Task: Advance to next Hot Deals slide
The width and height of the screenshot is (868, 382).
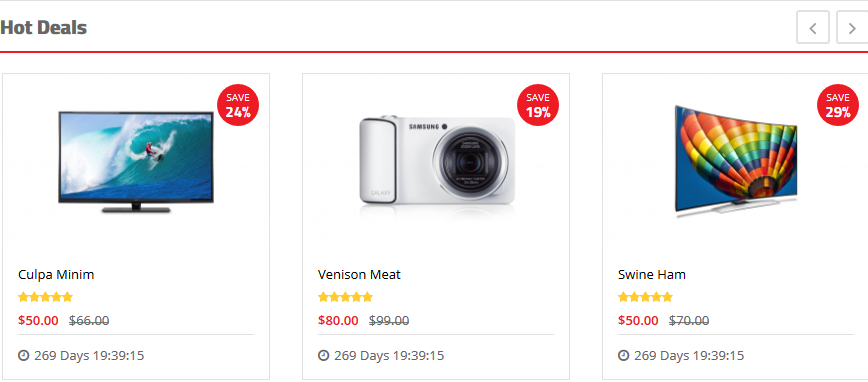Action: pos(852,27)
